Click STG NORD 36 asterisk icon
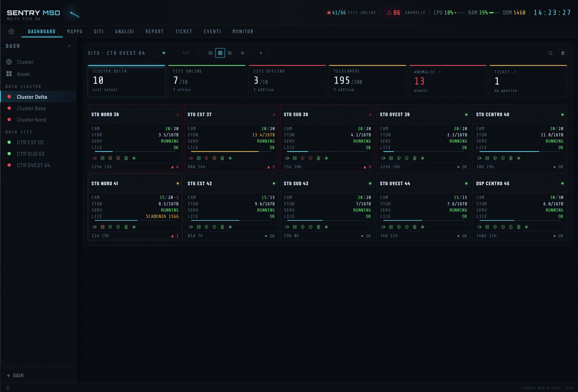 pyautogui.click(x=134, y=158)
